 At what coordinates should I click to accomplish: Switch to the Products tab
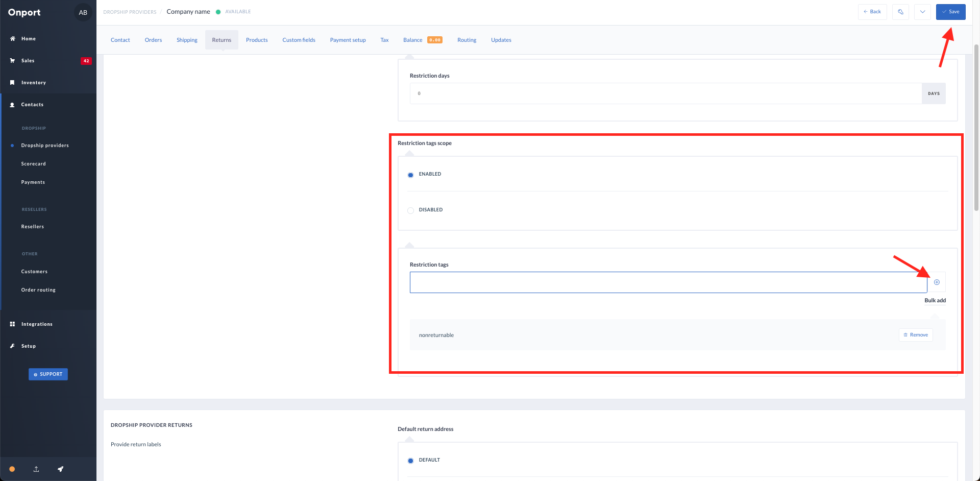(257, 40)
